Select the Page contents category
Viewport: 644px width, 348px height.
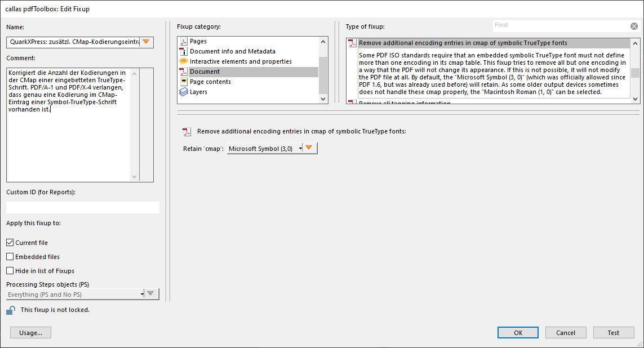click(210, 82)
